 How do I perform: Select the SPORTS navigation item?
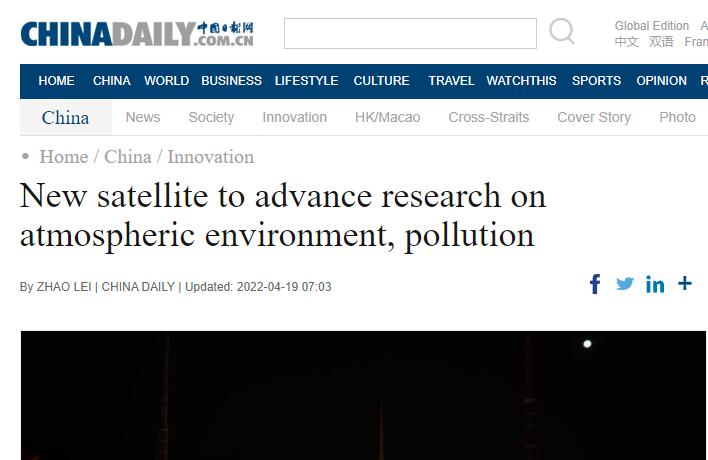click(596, 81)
